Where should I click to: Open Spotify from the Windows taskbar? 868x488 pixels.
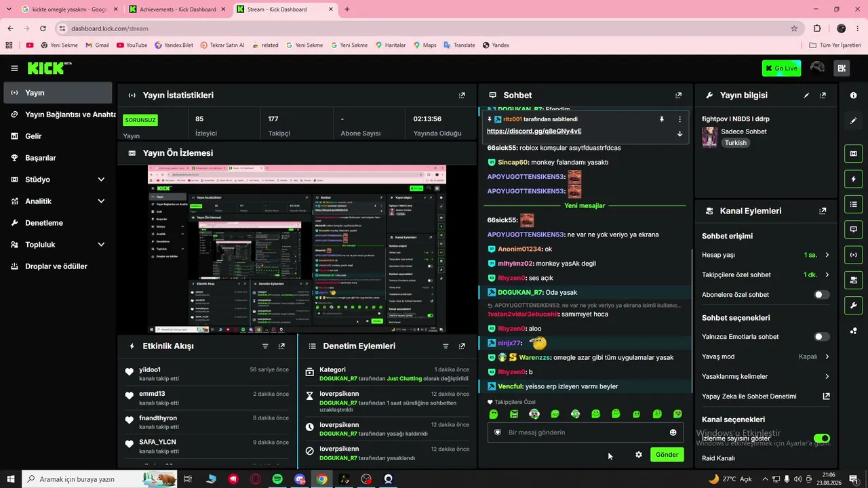pos(277,479)
